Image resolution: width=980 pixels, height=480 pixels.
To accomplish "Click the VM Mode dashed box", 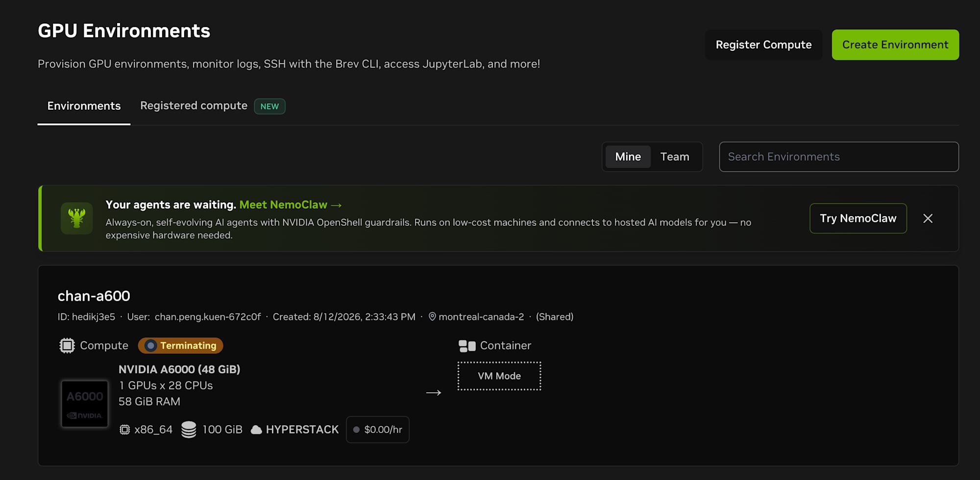I will 499,376.
